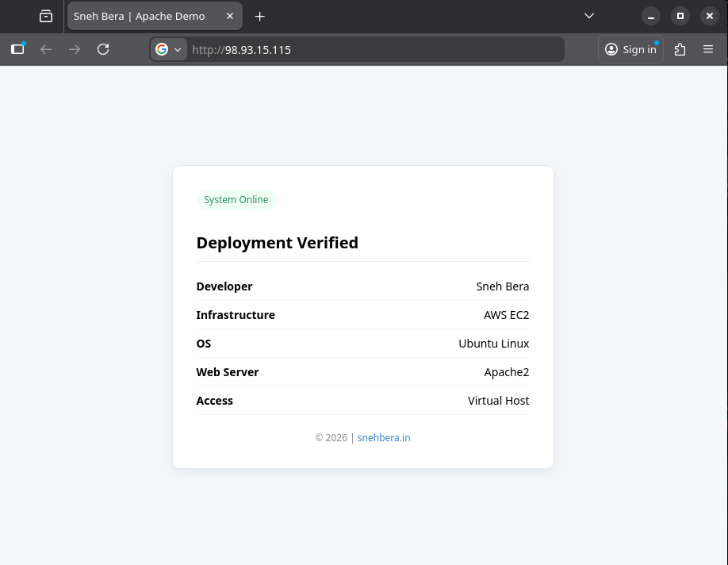This screenshot has height=565, width=728.
Task: Click the reload page icon
Action: [103, 49]
